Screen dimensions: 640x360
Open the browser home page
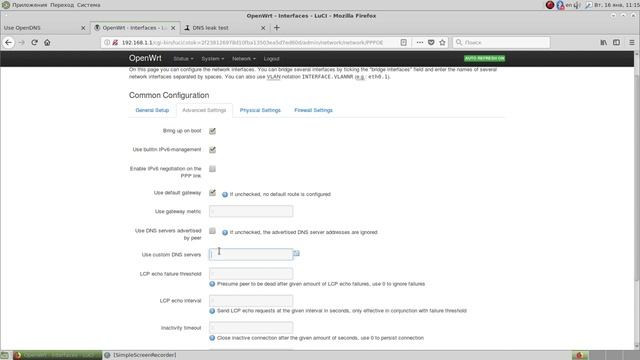47,42
